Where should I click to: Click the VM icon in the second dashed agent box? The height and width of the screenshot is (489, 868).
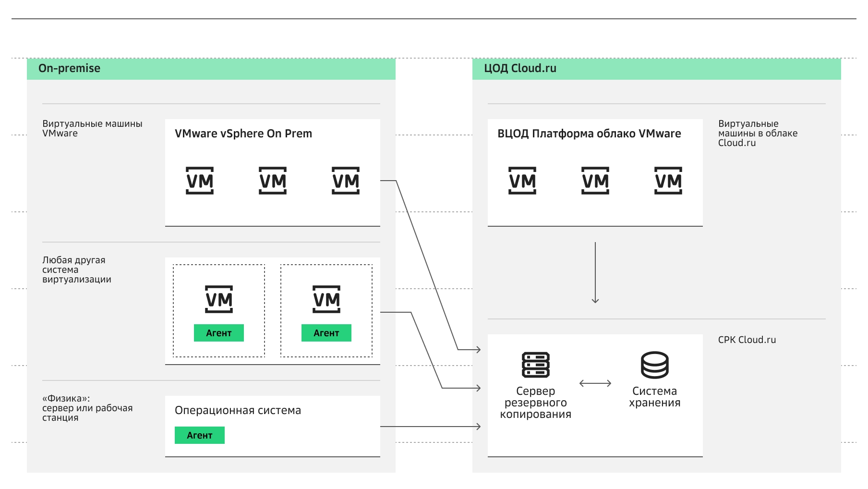326,299
